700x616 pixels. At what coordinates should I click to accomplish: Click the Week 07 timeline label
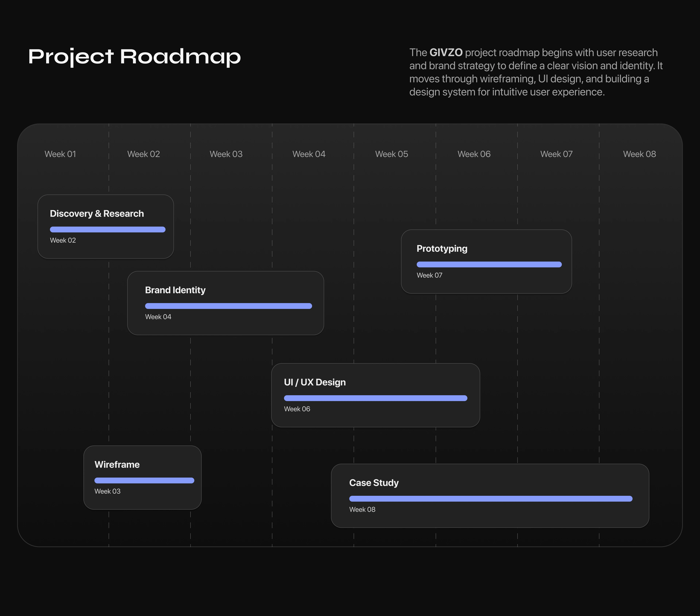pyautogui.click(x=556, y=154)
